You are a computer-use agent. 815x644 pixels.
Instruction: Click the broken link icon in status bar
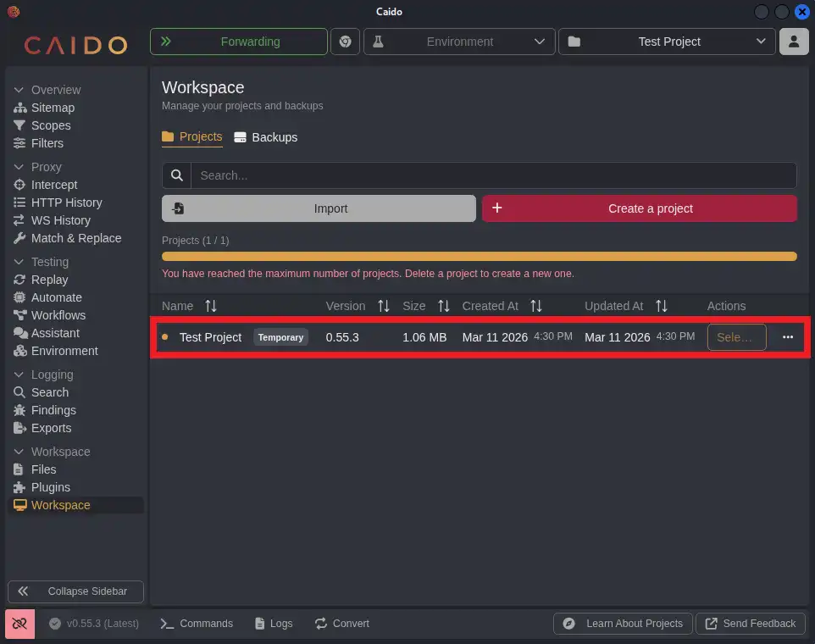[19, 623]
